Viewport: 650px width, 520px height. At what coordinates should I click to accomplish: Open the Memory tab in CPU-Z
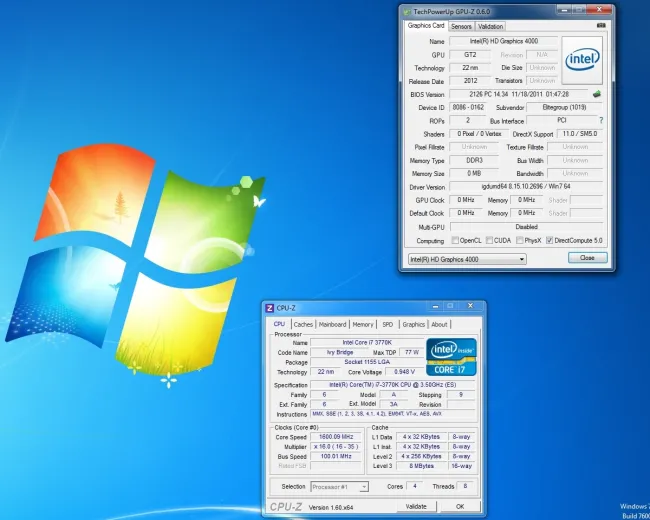click(x=363, y=324)
